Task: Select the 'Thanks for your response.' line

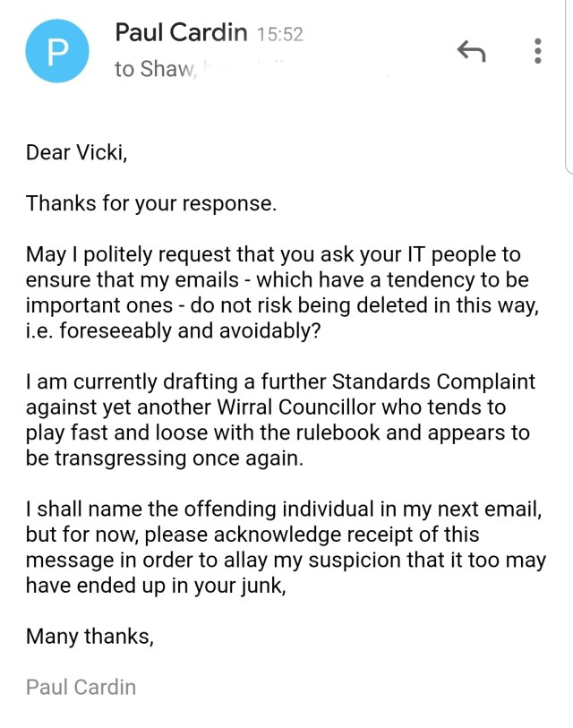Action: 151,203
